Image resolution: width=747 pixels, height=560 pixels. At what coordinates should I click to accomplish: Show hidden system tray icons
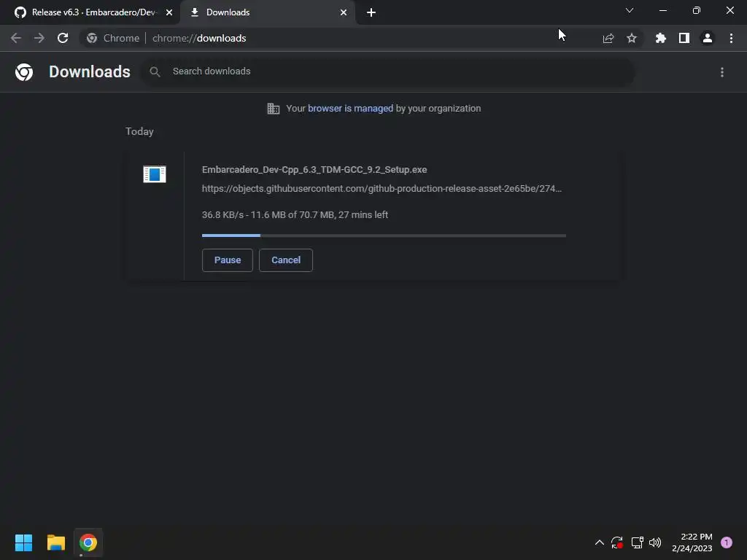point(600,542)
